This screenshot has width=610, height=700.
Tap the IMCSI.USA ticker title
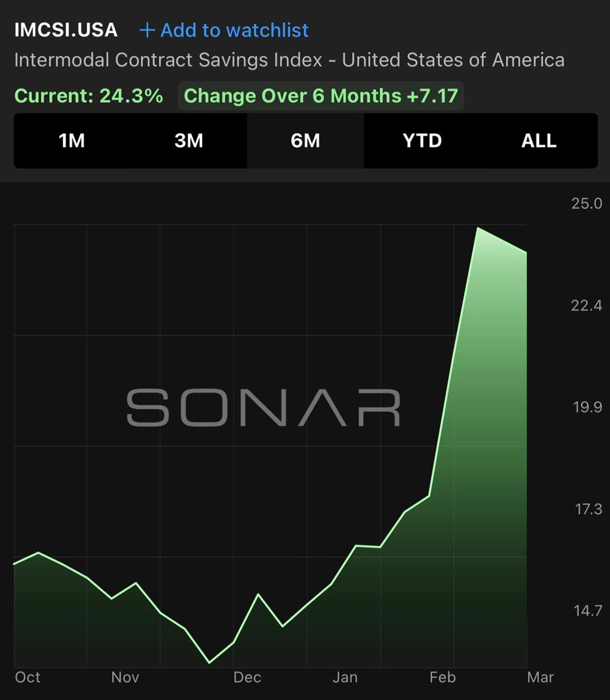(66, 30)
